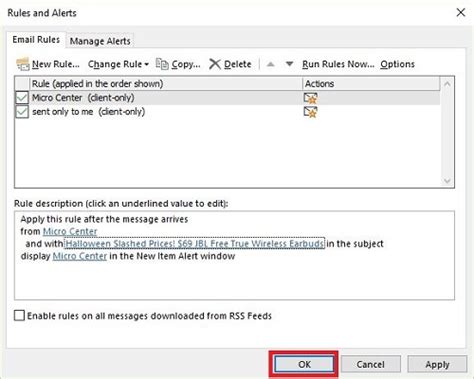Open rule Options

pyautogui.click(x=397, y=64)
